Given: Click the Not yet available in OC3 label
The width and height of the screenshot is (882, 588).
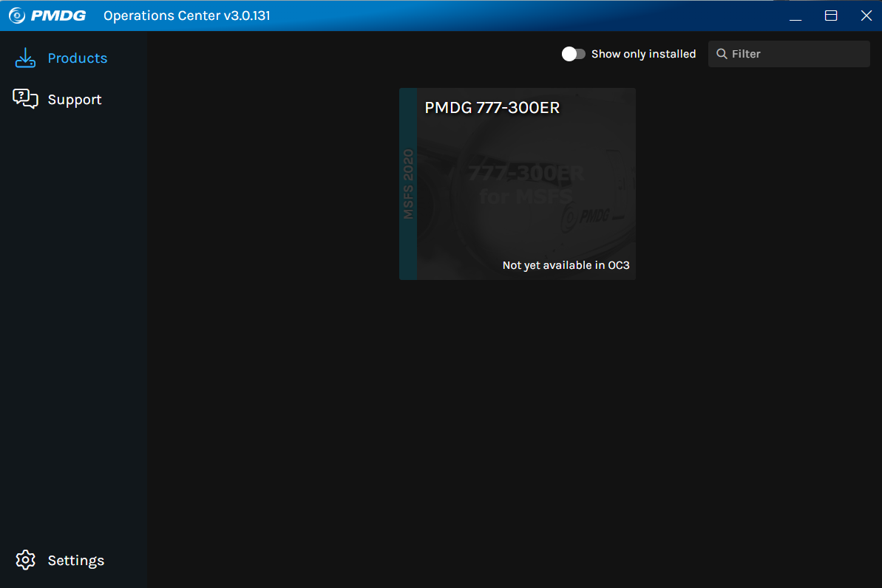Looking at the screenshot, I should point(565,264).
